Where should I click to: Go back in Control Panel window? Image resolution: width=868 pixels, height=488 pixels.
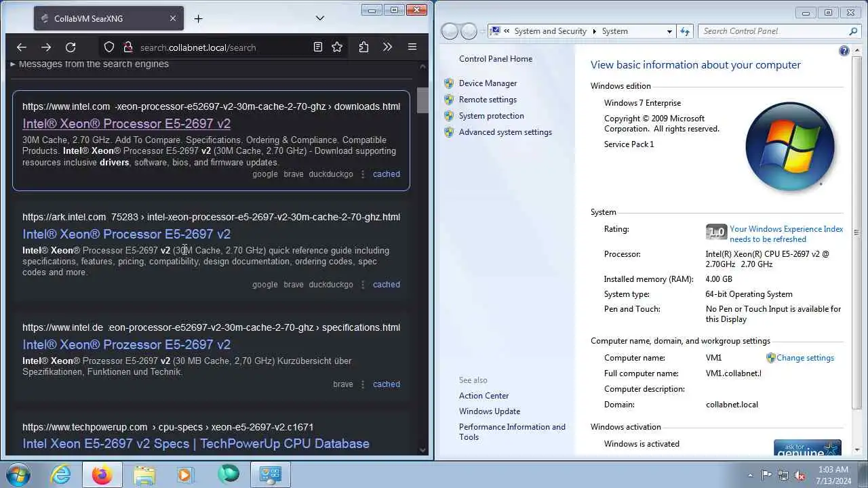[449, 31]
